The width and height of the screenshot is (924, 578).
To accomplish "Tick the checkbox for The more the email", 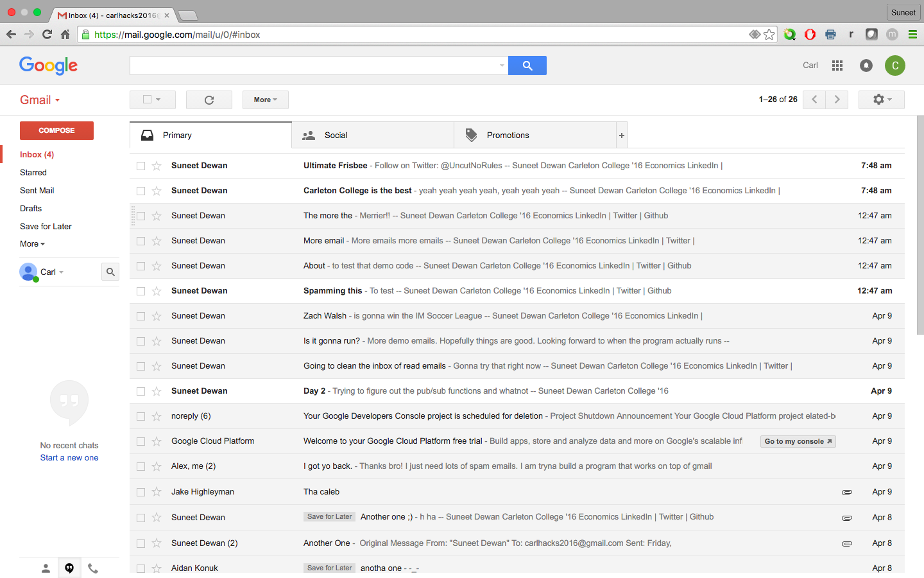I will pos(141,216).
